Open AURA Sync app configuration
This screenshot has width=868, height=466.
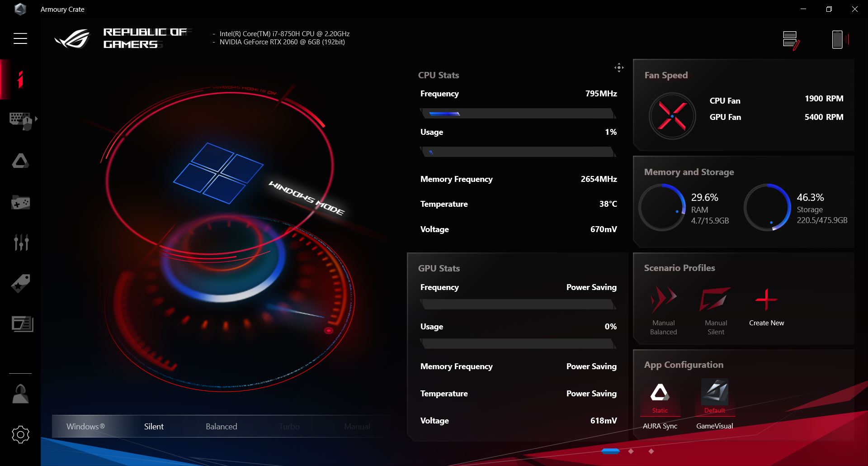click(x=660, y=405)
